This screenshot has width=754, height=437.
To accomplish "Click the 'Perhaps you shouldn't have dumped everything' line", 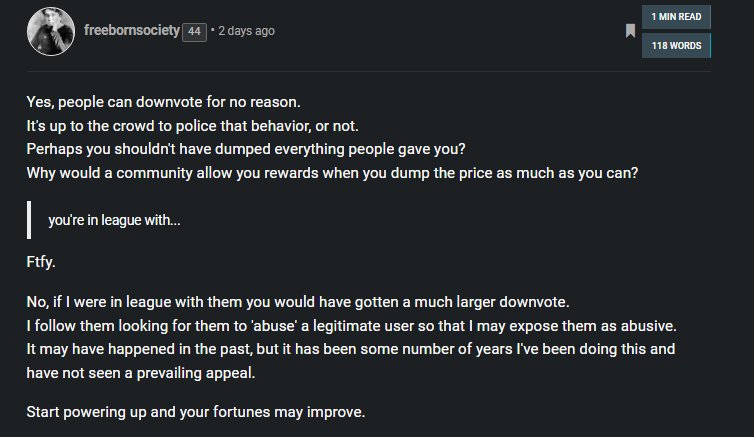I will point(246,149).
